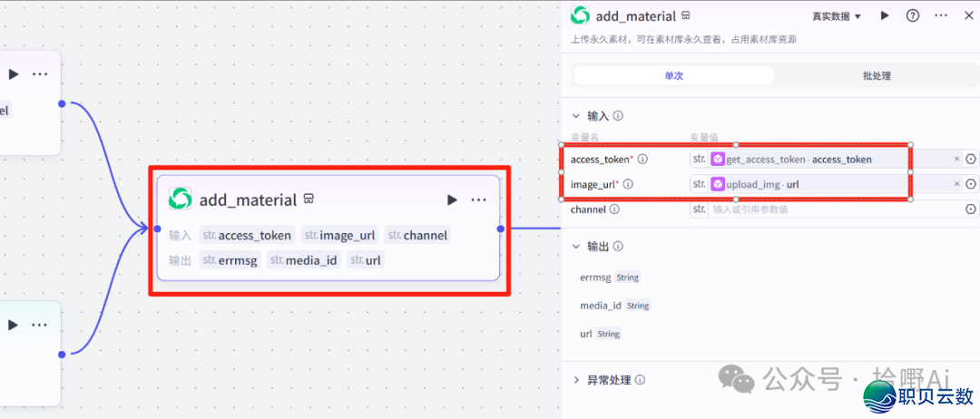Click the info icon beside access_token
Screen dimensions: 980x419
click(642, 160)
